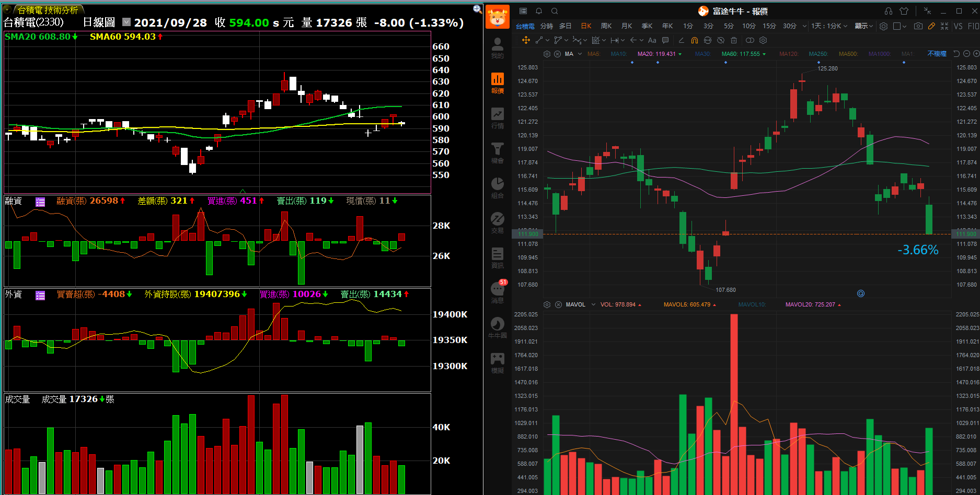Open the MA indicator settings gear
Screen dimensions: 980x495
click(547, 54)
